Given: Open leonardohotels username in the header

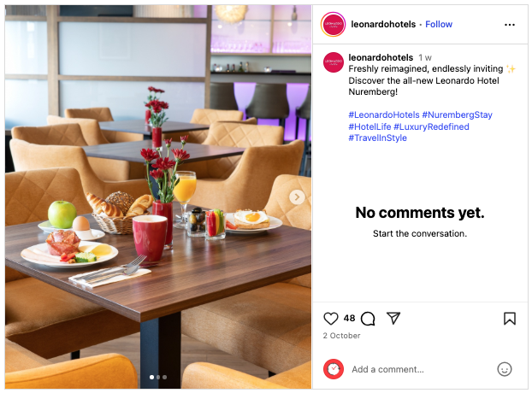Looking at the screenshot, I should click(x=383, y=25).
